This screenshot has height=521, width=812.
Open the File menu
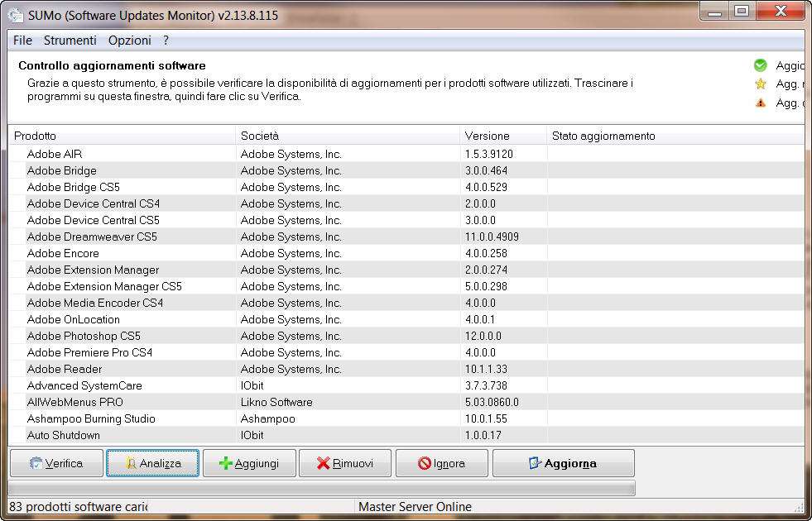tap(22, 41)
